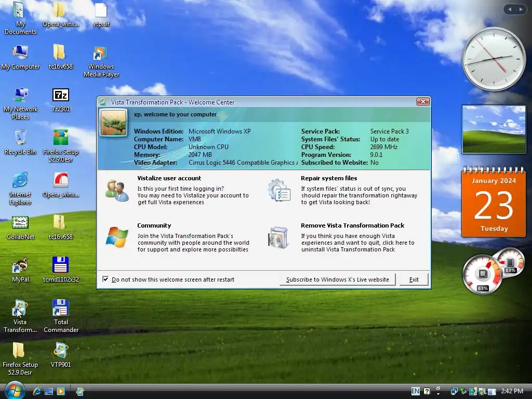Select the VTP901 desktop icon
Screen dimensions: 532x399
click(x=61, y=355)
